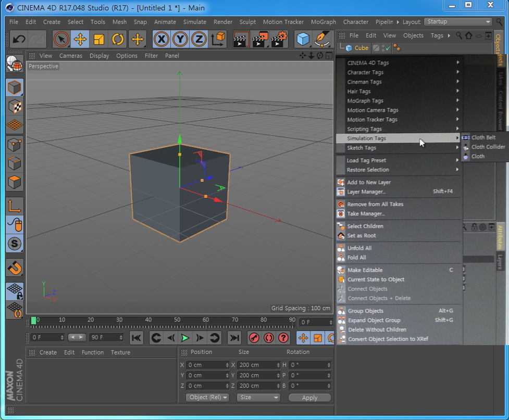The height and width of the screenshot is (420, 509).
Task: Click the Locked Workplane icon
Action: (x=14, y=290)
